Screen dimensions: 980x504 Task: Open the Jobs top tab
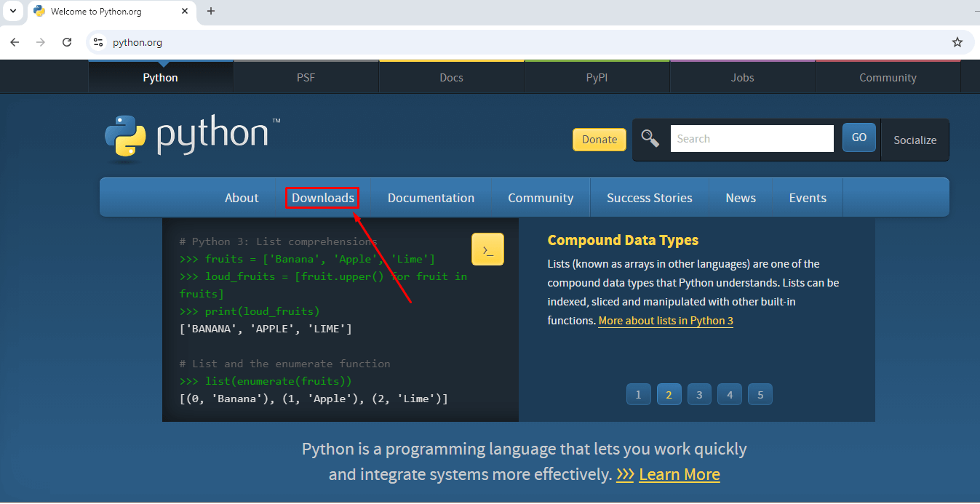pyautogui.click(x=743, y=77)
